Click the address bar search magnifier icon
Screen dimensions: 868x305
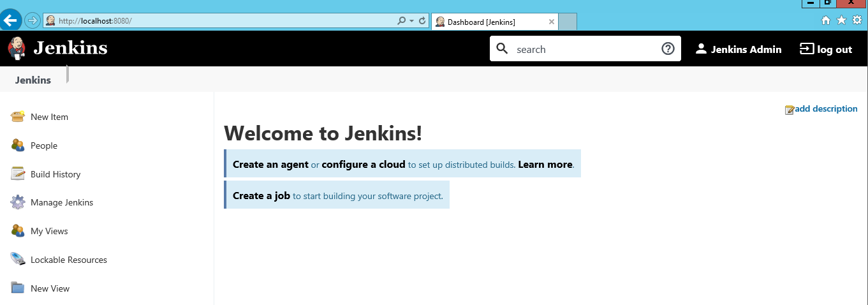(401, 21)
